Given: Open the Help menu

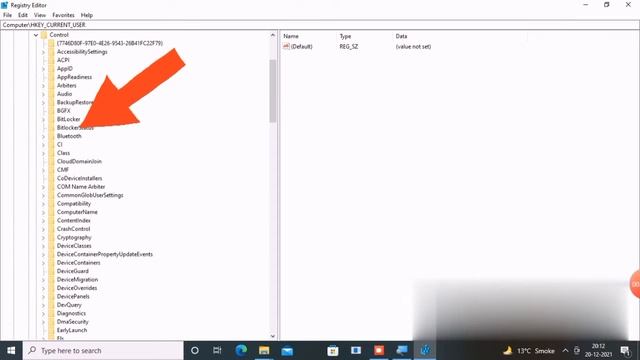Looking at the screenshot, I should pos(87,15).
